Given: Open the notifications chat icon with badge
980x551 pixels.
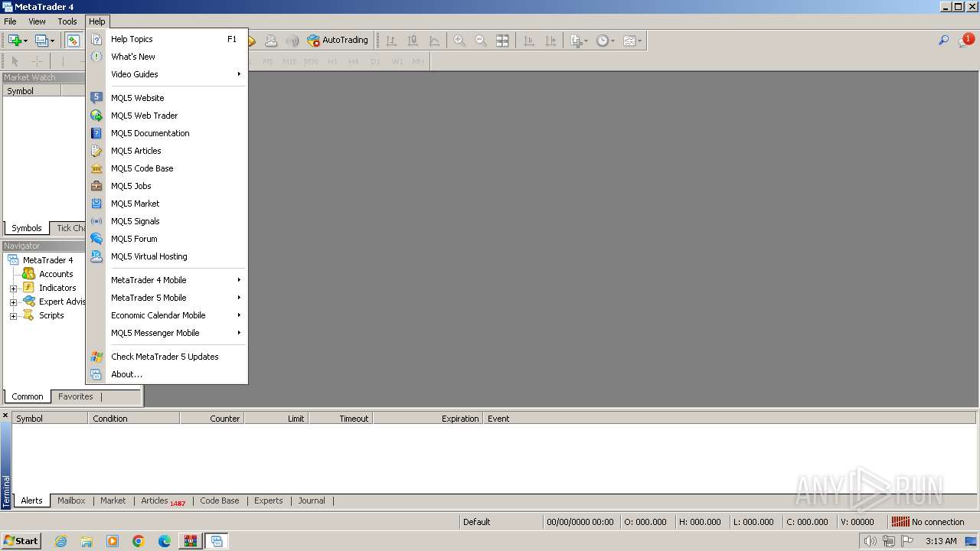Looking at the screenshot, I should coord(965,41).
